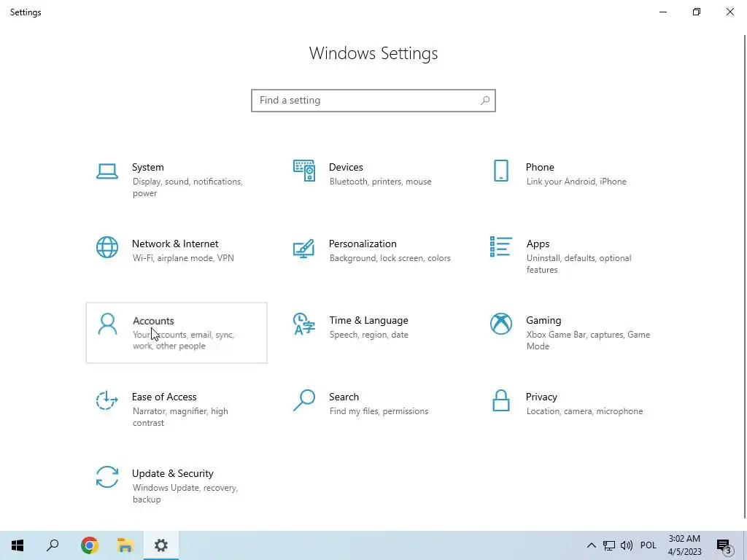Open the Privacy padlock icon

500,400
